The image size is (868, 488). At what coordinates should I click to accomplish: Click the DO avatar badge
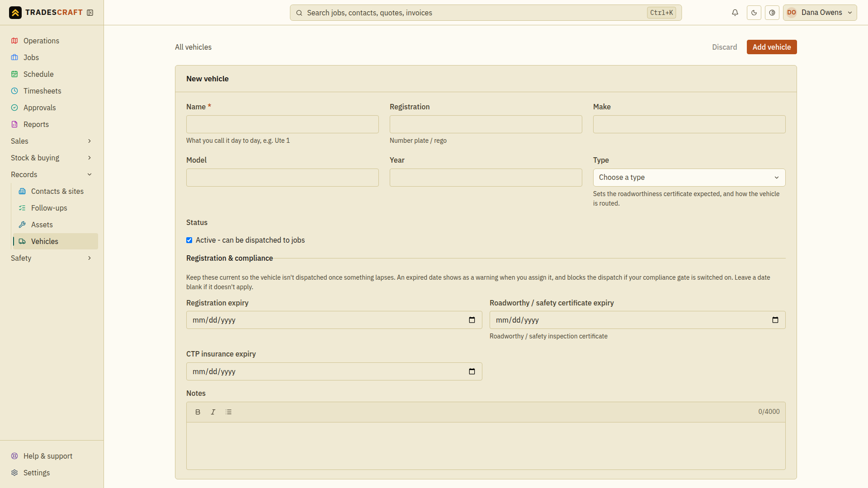(x=792, y=13)
